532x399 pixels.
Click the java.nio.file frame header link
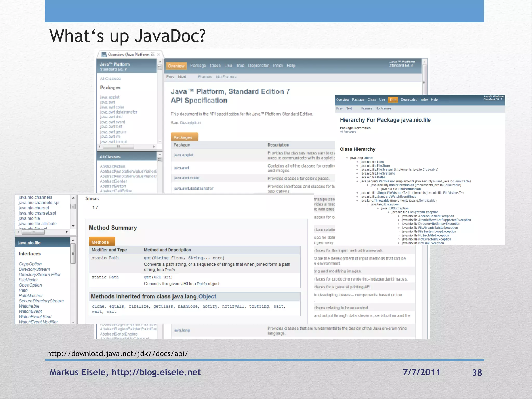[x=29, y=243]
